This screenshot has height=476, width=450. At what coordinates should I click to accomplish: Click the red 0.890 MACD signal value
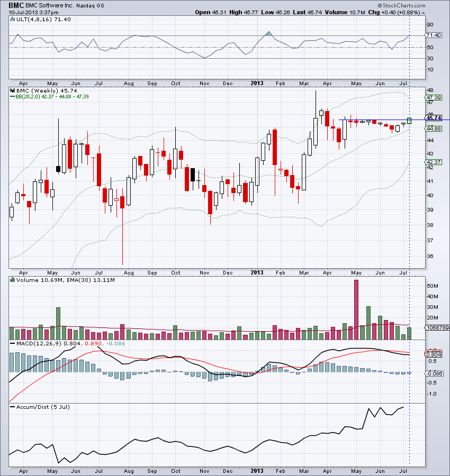pos(93,343)
